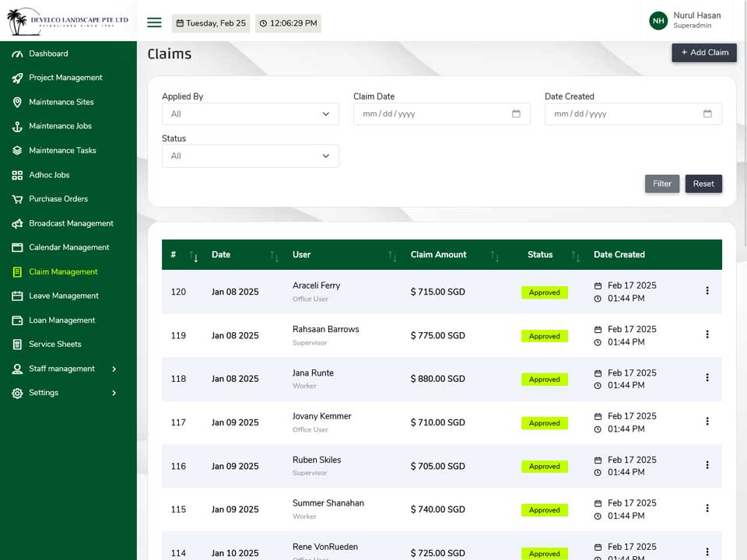Click the NH user avatar
This screenshot has height=560, width=747.
658,20
